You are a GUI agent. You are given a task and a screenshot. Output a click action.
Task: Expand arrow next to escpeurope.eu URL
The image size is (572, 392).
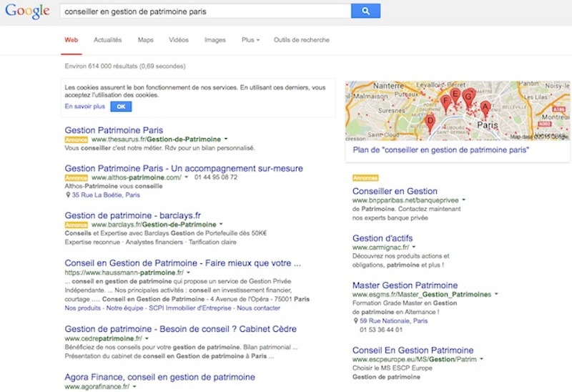coord(481,359)
